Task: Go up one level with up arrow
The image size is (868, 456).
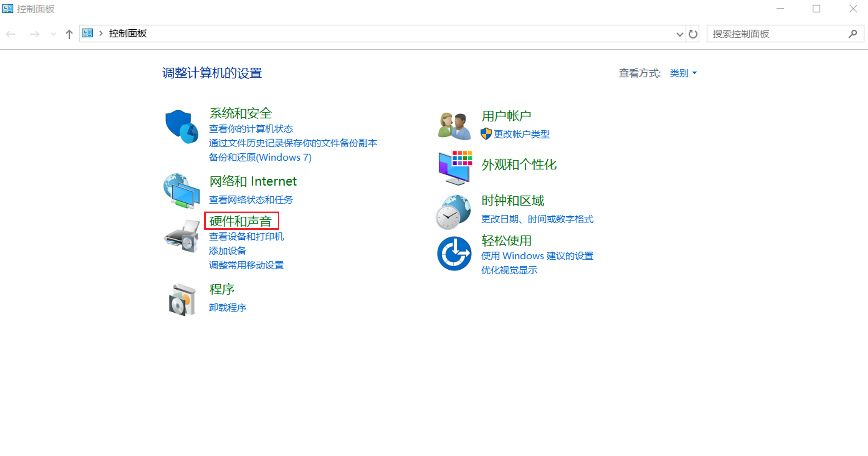Action: click(x=69, y=34)
